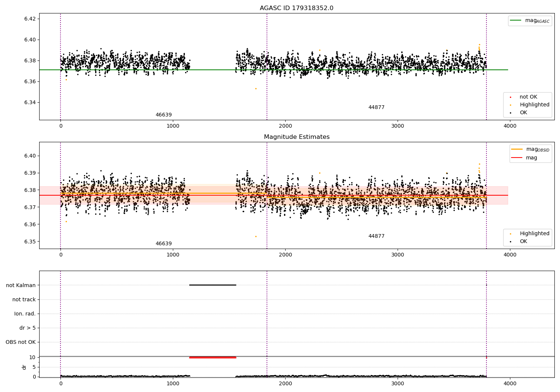
Task: Click the red mag line in Magnitude Estimates
Action: [274, 195]
